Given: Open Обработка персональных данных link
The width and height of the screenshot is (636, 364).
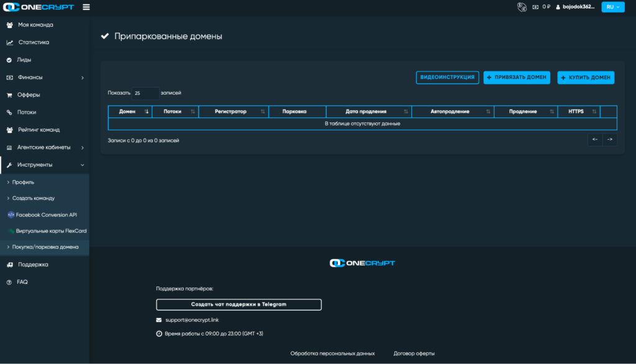Looking at the screenshot, I should click(x=333, y=354).
